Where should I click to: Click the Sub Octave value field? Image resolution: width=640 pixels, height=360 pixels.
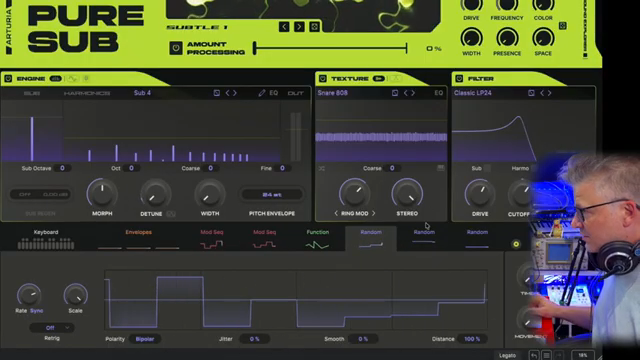62,168
